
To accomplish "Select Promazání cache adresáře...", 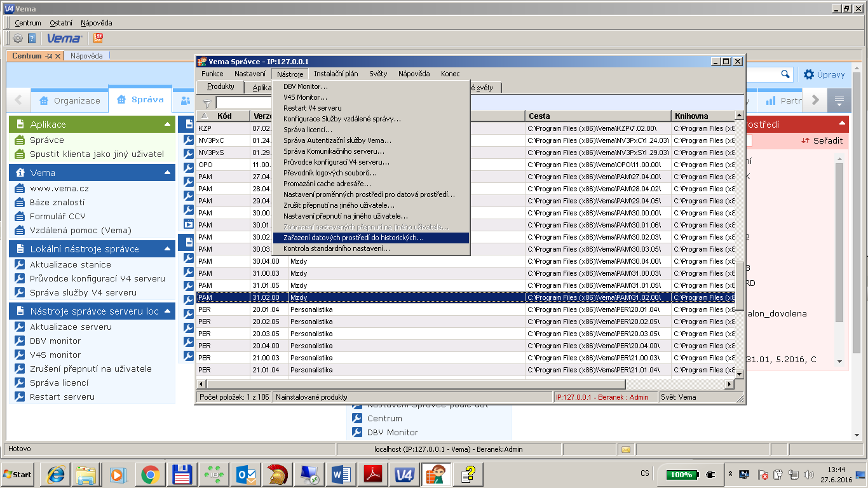I will [371, 184].
